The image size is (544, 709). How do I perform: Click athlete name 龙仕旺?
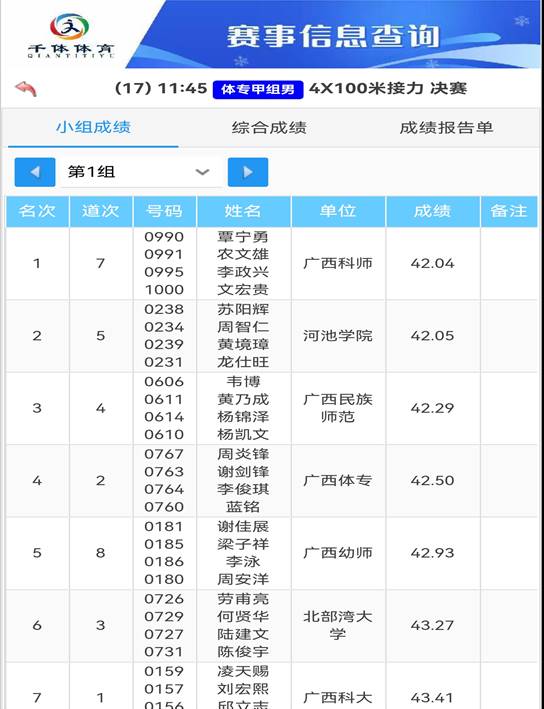click(x=243, y=362)
